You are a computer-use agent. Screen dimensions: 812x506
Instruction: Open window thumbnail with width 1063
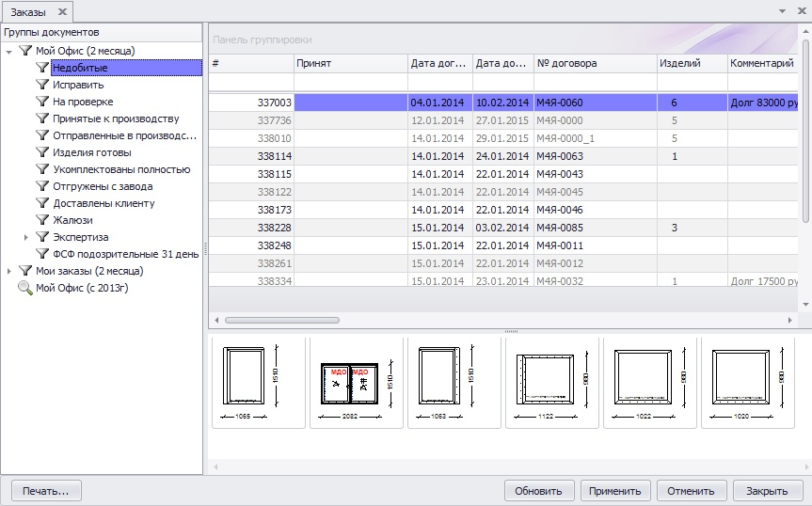click(454, 383)
